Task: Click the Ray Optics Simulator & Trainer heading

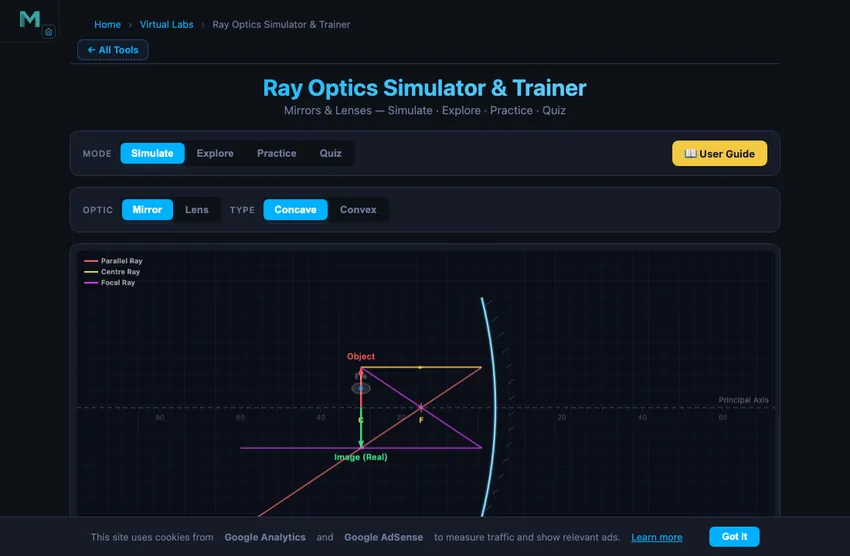Action: pos(424,88)
